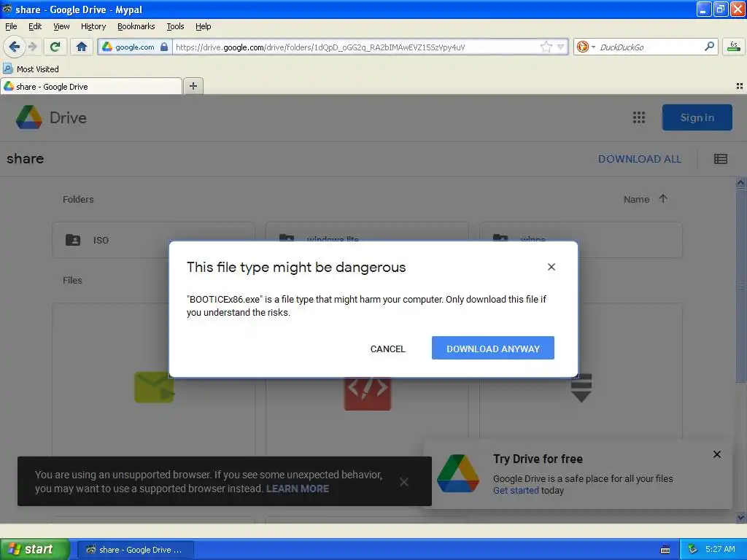Click the bookmark star in address bar
The width and height of the screenshot is (747, 560).
coord(546,47)
